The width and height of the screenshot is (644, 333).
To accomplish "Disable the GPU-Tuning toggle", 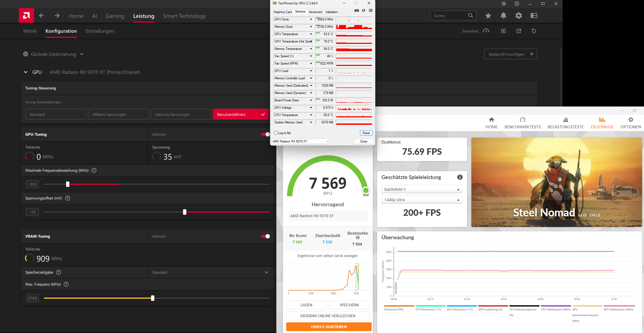I will point(265,134).
